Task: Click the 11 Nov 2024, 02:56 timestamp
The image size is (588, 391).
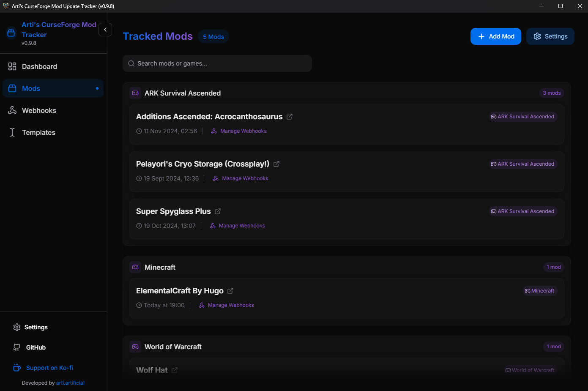Action: tap(167, 131)
